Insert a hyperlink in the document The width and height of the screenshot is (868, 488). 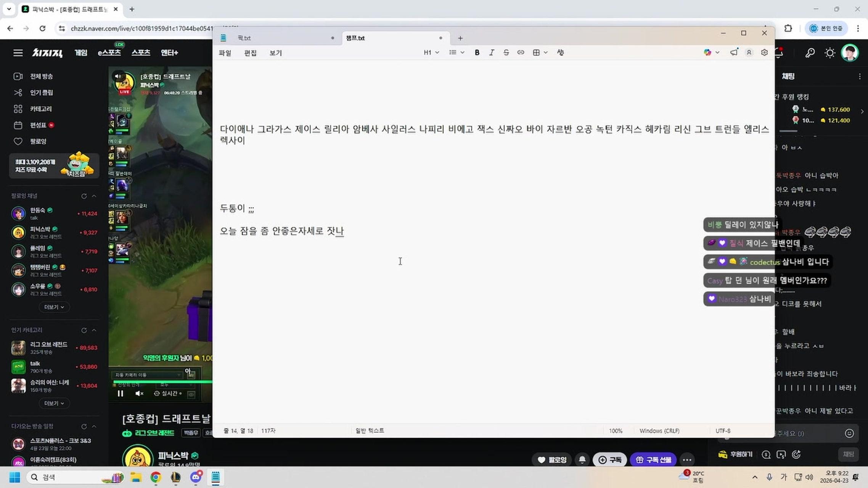(521, 52)
